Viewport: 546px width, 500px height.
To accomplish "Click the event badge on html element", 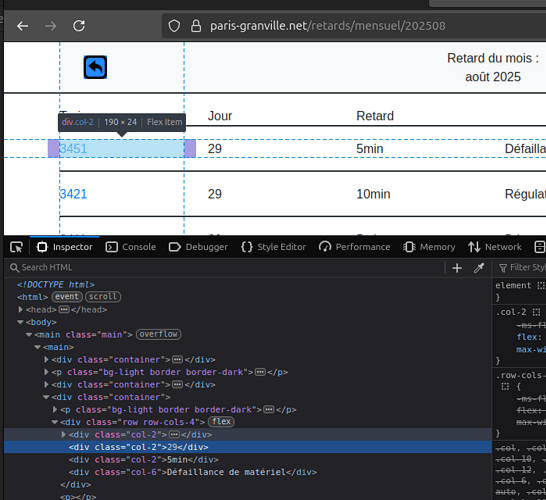I will [x=67, y=297].
